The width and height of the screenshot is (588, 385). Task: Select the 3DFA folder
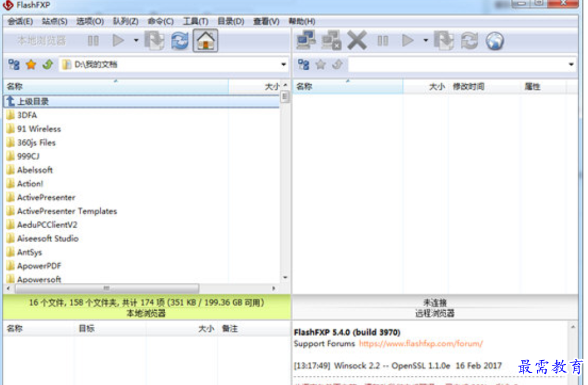(x=27, y=115)
